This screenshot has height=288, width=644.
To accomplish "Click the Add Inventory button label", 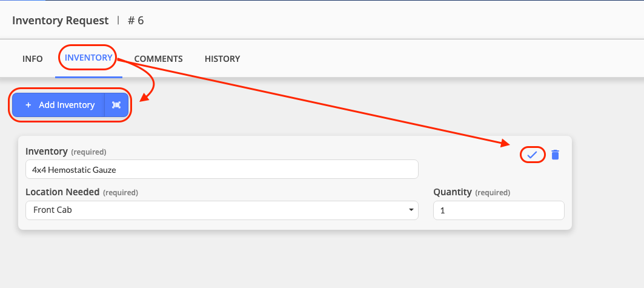I will coord(67,105).
